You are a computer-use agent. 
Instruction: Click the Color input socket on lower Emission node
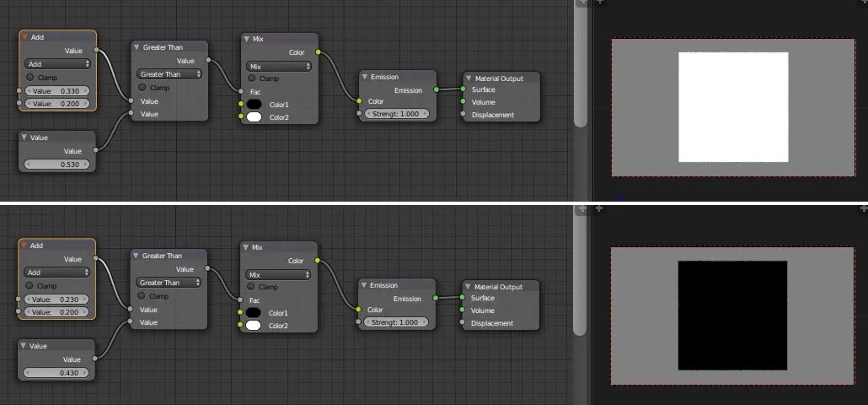click(359, 309)
